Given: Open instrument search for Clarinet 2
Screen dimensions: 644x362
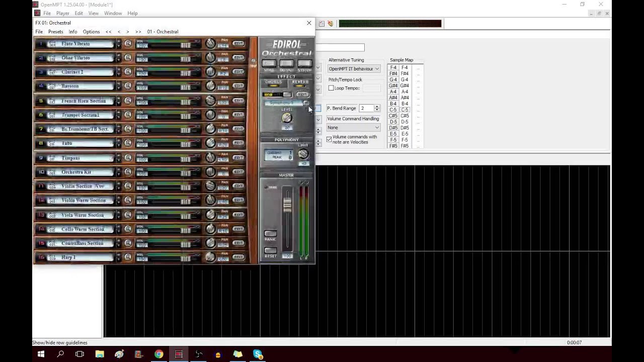Looking at the screenshot, I should 128,72.
